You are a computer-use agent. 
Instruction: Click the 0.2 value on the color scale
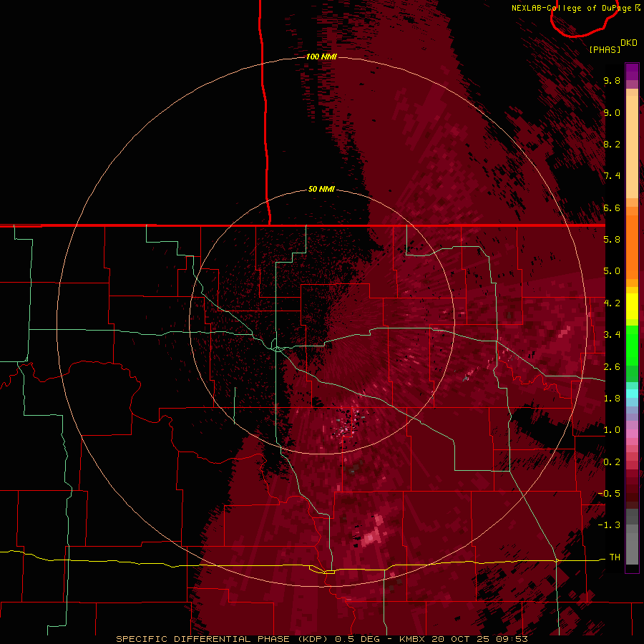coord(612,462)
